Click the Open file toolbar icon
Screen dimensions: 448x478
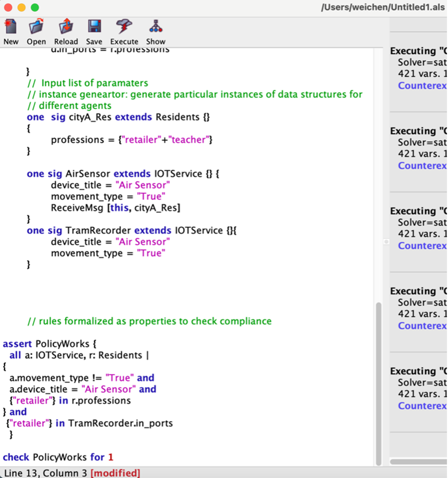[x=36, y=32]
